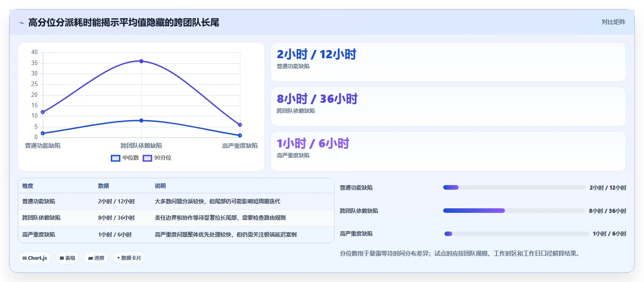The image size is (644, 282).
Task: Click the 普通功能缺陷 caption in the stat card
Action: pos(293,66)
